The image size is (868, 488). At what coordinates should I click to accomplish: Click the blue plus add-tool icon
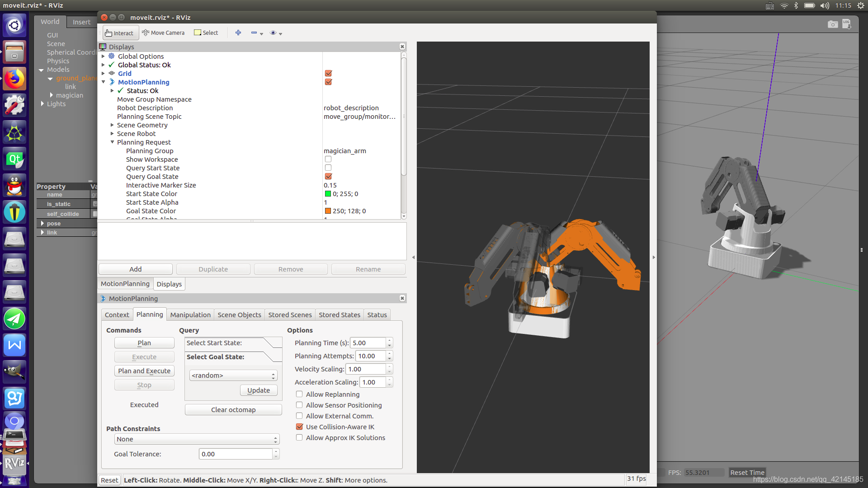tap(238, 33)
